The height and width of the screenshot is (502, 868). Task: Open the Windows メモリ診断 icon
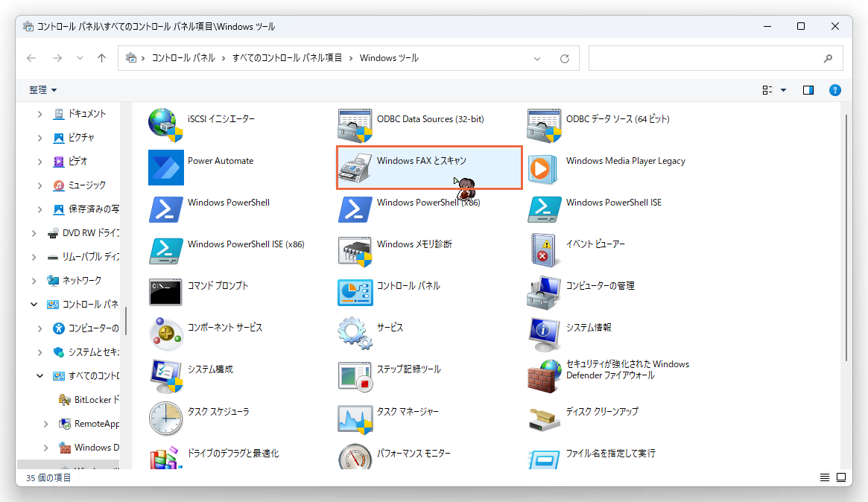pos(355,251)
